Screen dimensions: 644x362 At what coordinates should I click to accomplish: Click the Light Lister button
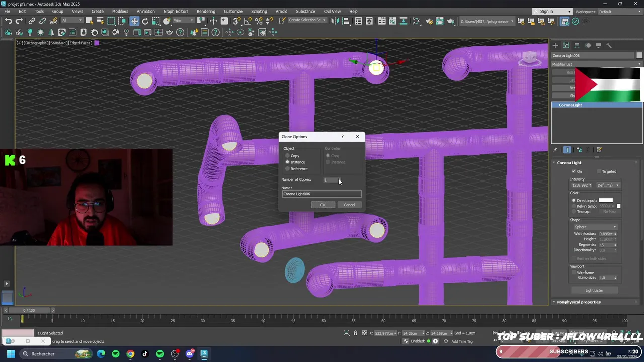pyautogui.click(x=594, y=290)
